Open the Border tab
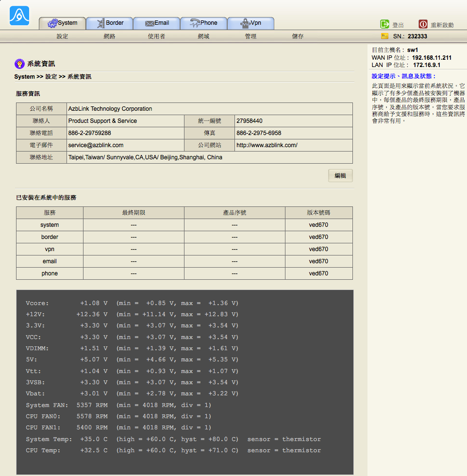Viewport: 467px width, 476px height. (x=109, y=23)
